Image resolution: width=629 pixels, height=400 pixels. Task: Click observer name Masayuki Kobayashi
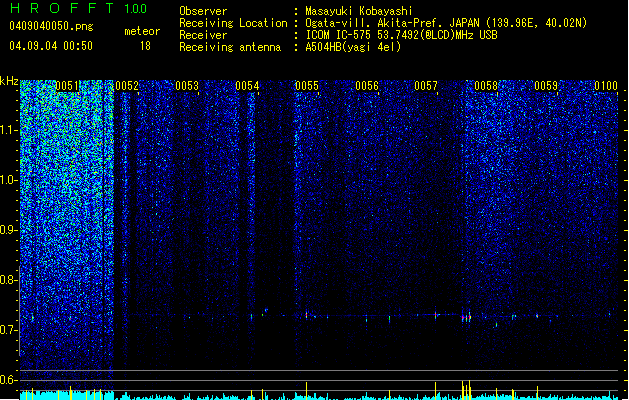(x=359, y=11)
